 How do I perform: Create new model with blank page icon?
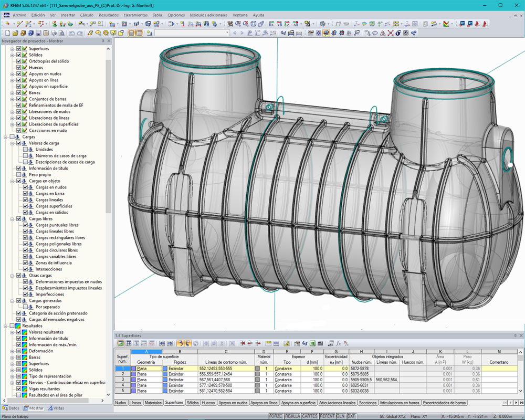[x=7, y=33]
